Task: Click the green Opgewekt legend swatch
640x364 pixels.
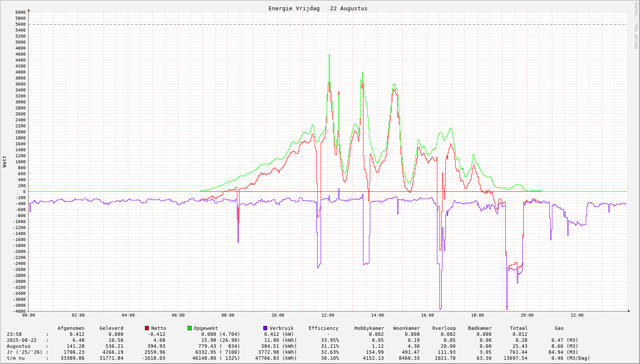Action: [x=189, y=328]
